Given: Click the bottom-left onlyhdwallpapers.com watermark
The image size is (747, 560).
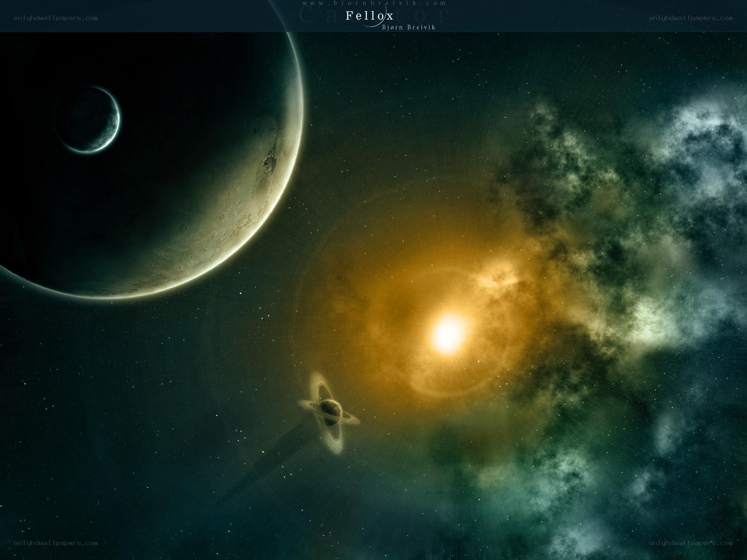Looking at the screenshot, I should [x=56, y=543].
